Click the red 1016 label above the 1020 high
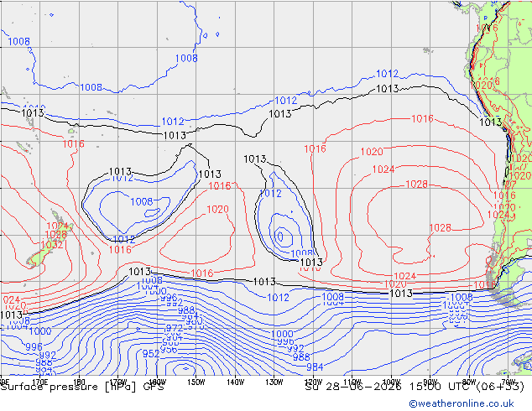The image size is (532, 411). click(x=422, y=118)
